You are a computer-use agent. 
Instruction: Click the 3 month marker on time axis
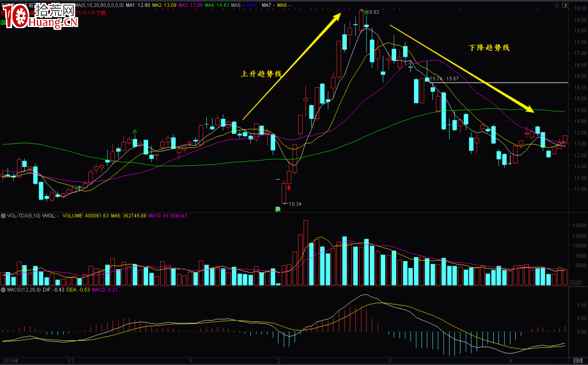click(390, 361)
